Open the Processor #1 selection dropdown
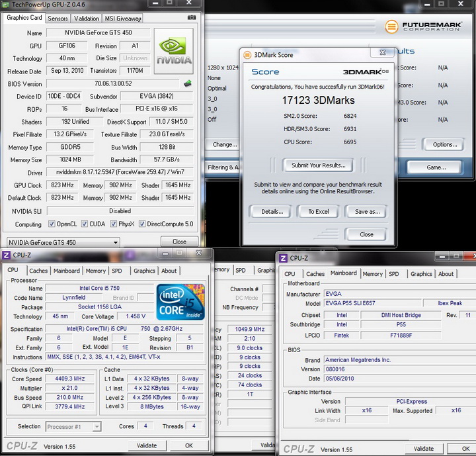Screen dimensions: 476x456 pos(73,426)
